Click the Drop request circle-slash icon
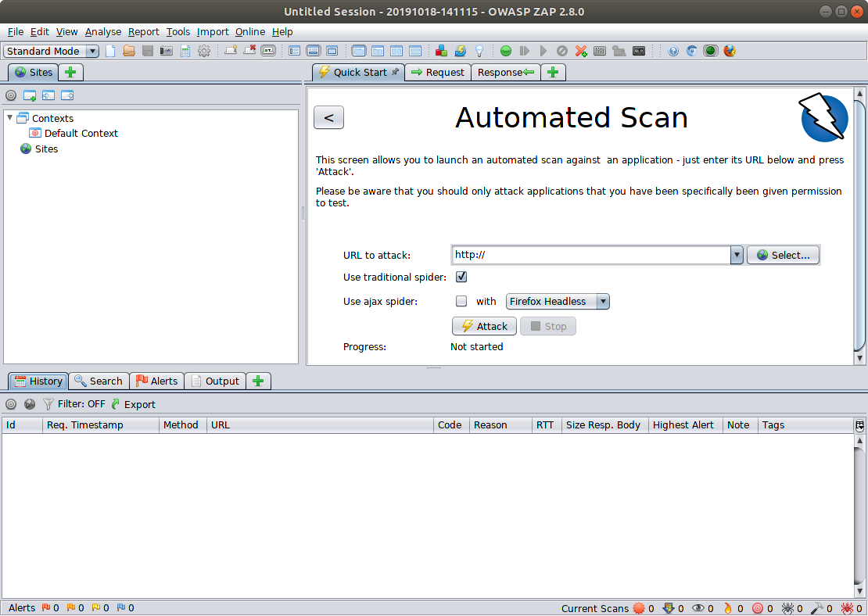 coord(562,51)
